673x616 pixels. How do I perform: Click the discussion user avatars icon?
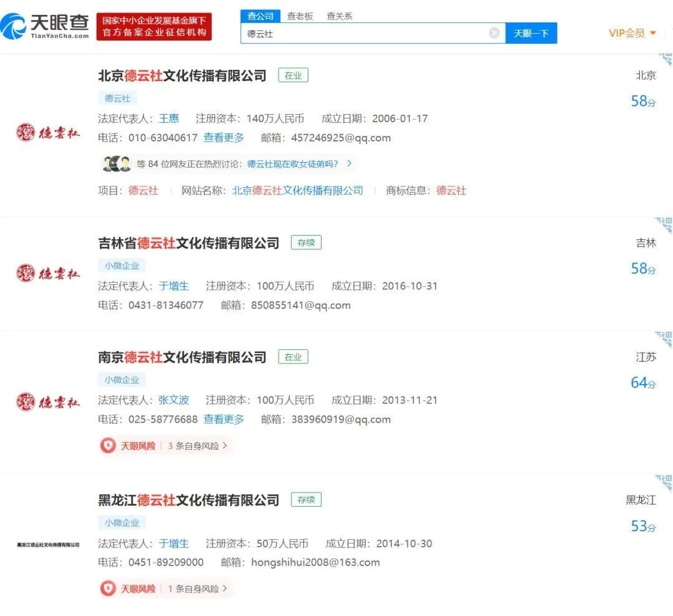[117, 164]
